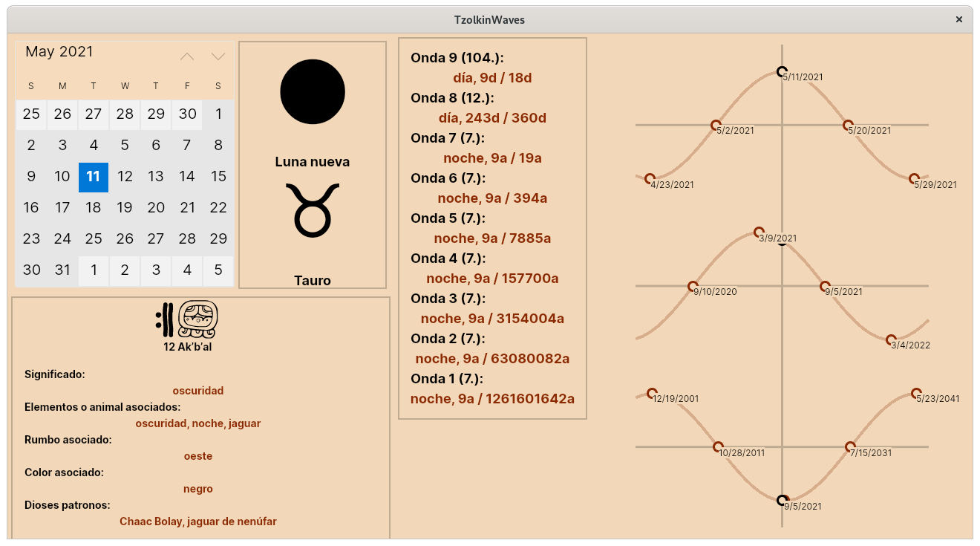Click the 7/15/2031 marker on bottom wave
The image size is (980, 546).
[x=848, y=445]
